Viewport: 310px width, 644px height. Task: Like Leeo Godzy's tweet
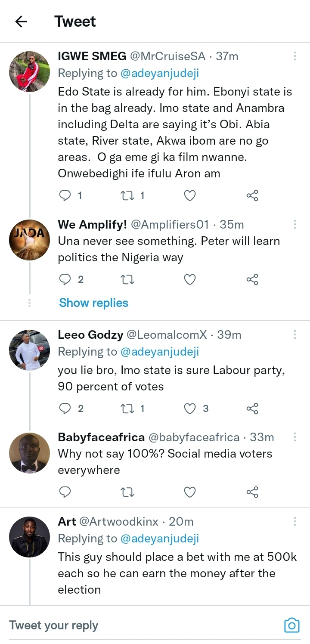click(190, 408)
